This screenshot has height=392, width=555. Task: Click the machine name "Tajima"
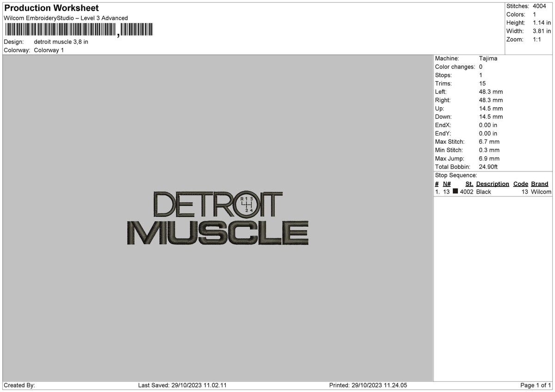(x=488, y=58)
